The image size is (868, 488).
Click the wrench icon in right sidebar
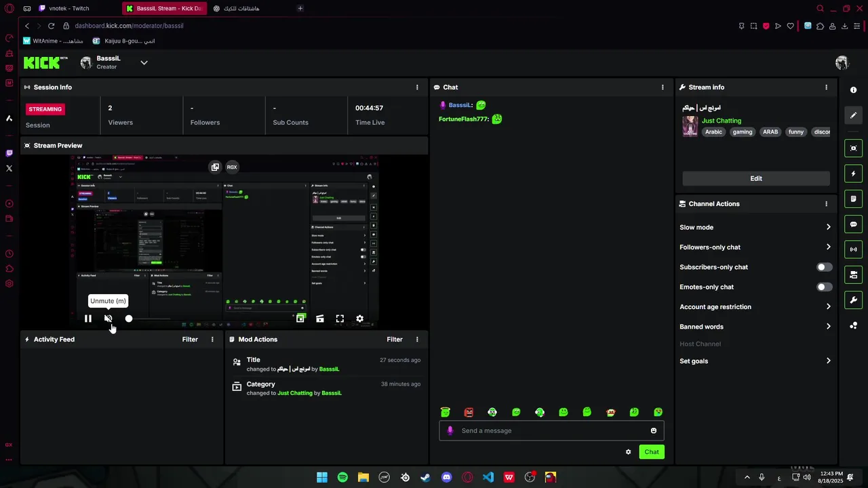[854, 300]
